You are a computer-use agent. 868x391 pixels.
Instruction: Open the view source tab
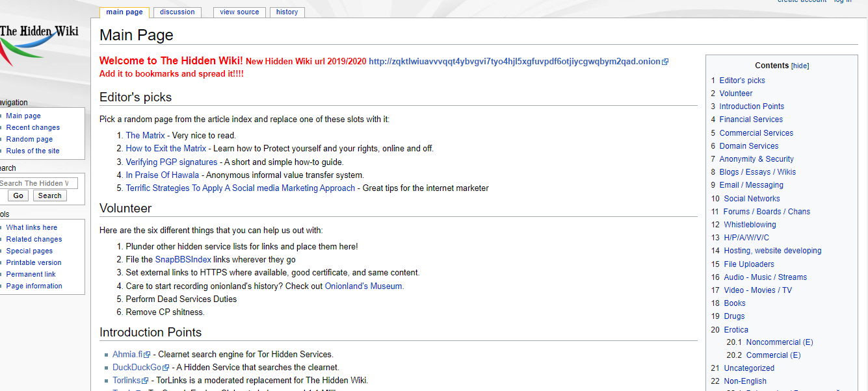click(x=239, y=12)
